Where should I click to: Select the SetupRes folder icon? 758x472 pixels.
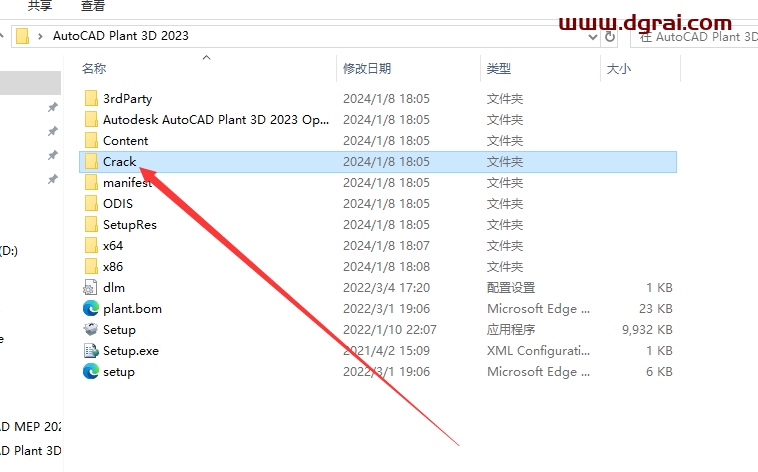pos(91,224)
